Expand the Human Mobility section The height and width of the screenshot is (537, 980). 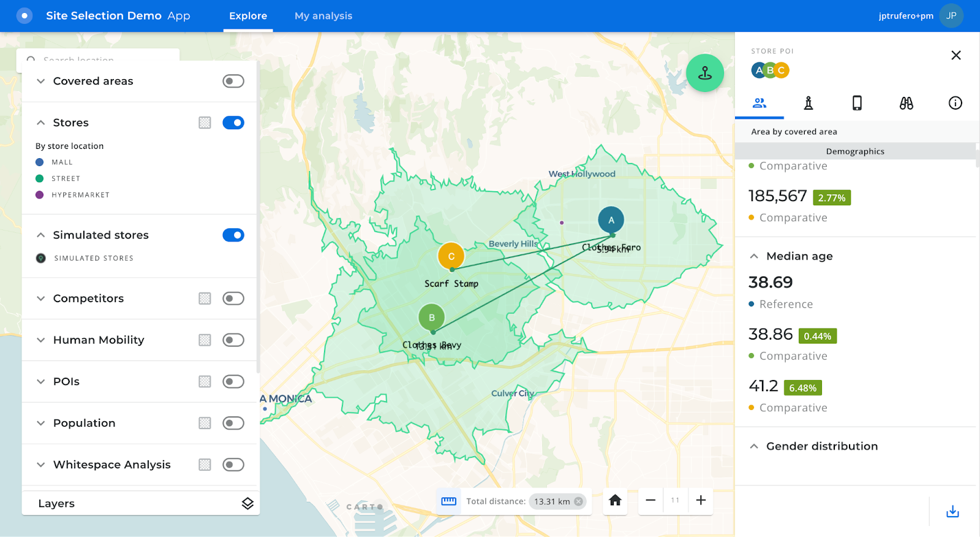(x=41, y=340)
